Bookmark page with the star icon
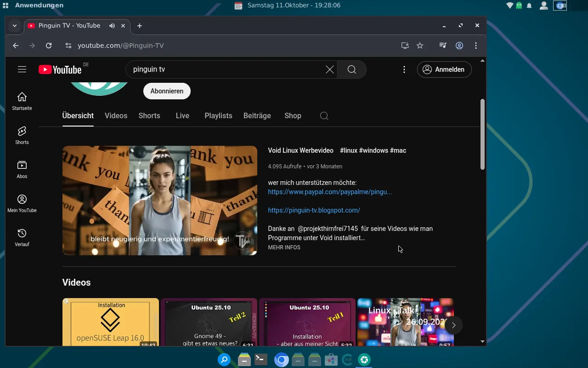Viewport: 588px width, 368px height. 420,46
